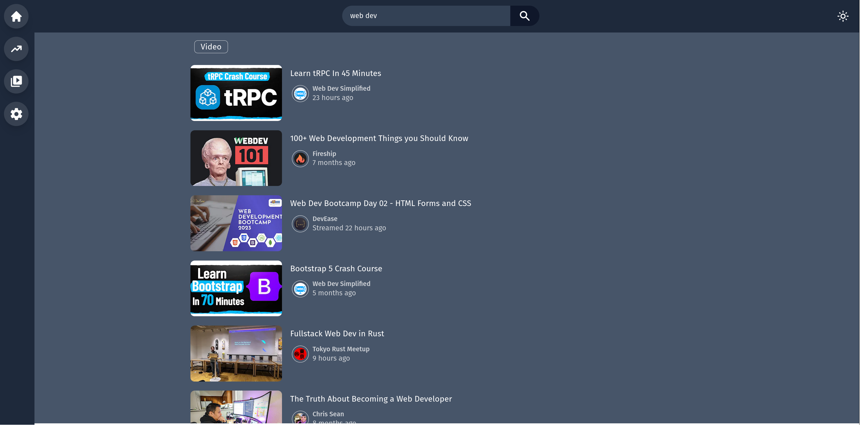Click '23 hours ago' timestamp text
This screenshot has height=429, width=868.
click(336, 98)
